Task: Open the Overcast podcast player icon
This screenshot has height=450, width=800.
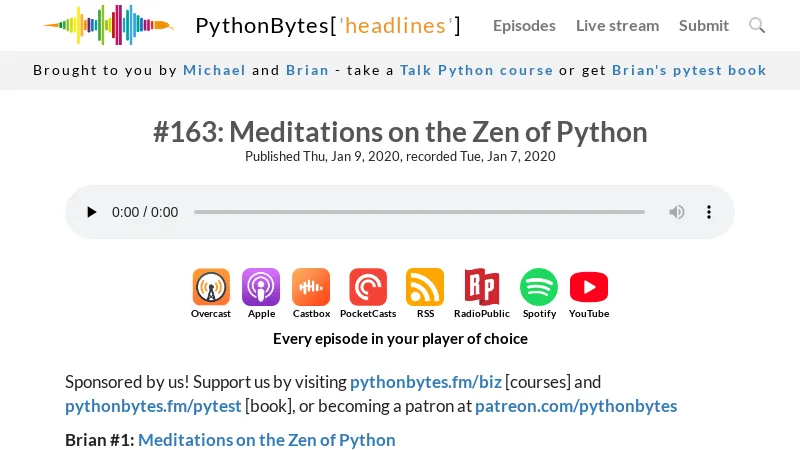Action: coord(211,287)
